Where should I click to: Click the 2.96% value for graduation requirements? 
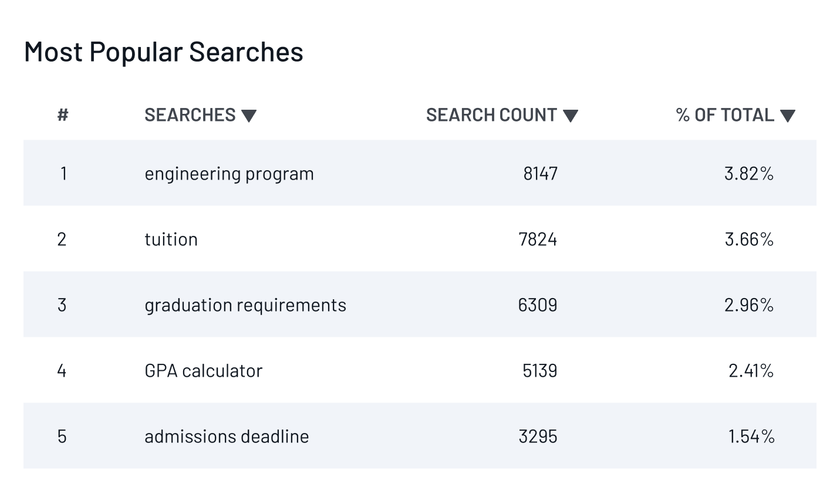click(748, 305)
